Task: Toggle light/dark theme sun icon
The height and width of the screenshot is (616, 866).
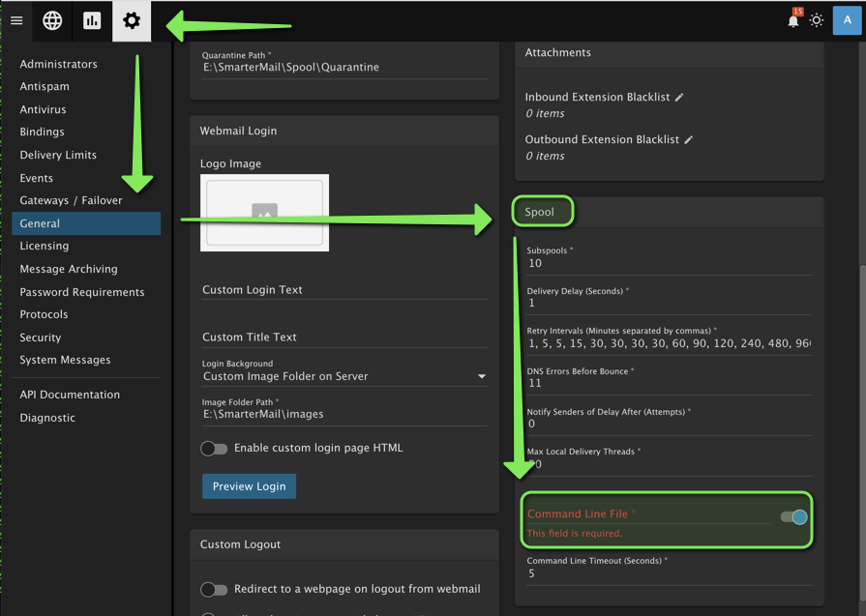Action: point(817,20)
